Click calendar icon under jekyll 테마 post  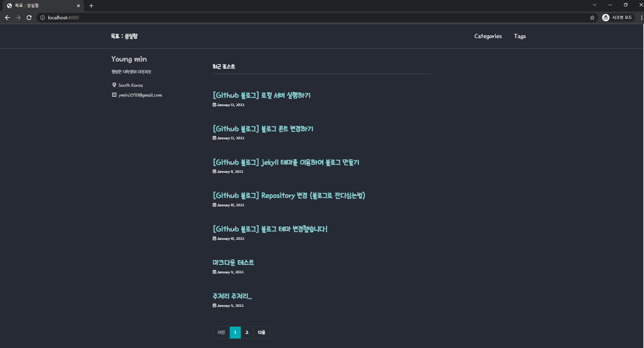coord(214,171)
